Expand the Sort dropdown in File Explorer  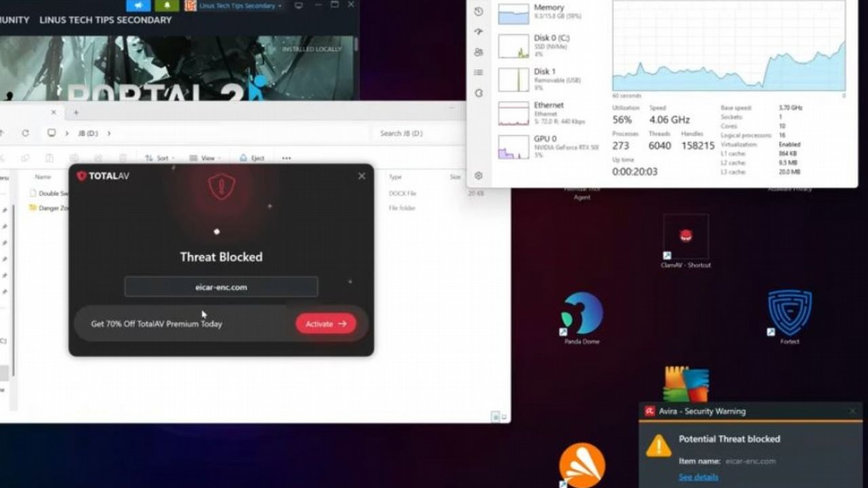click(x=159, y=158)
